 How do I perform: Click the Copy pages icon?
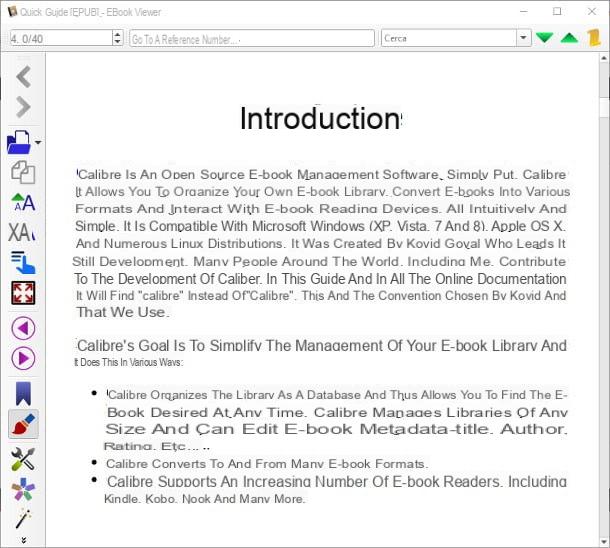23,172
